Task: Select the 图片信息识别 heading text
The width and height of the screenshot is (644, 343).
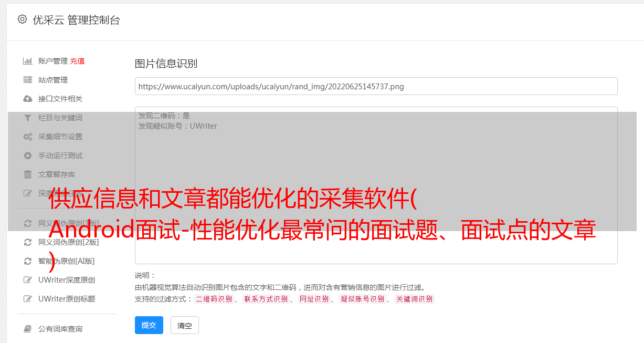Action: coord(166,64)
